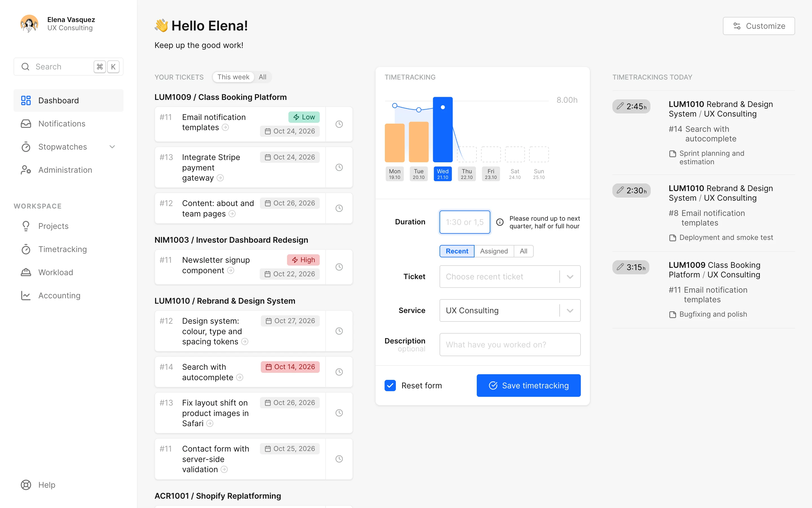Open the Choose recent ticket dropdown
The height and width of the screenshot is (508, 812).
[x=510, y=277]
